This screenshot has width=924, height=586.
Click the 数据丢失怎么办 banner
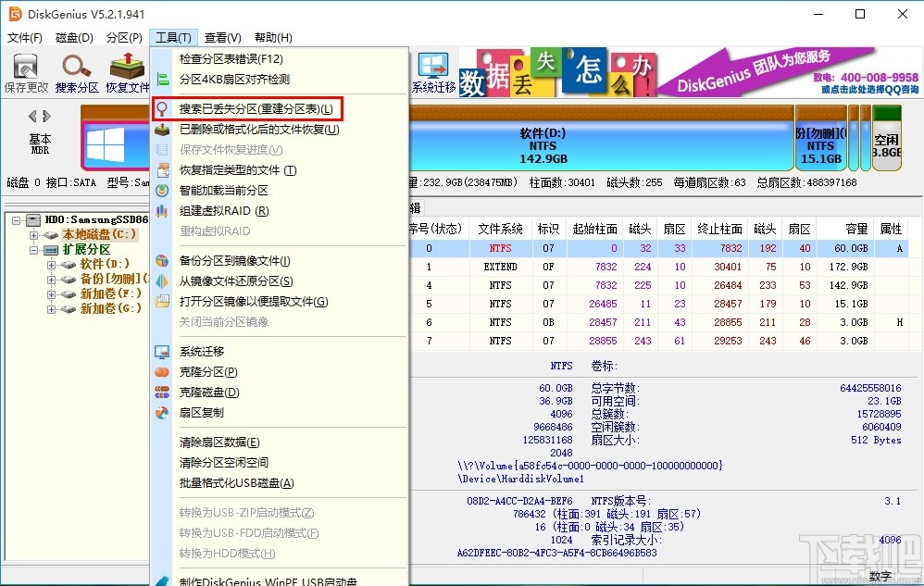click(x=556, y=72)
